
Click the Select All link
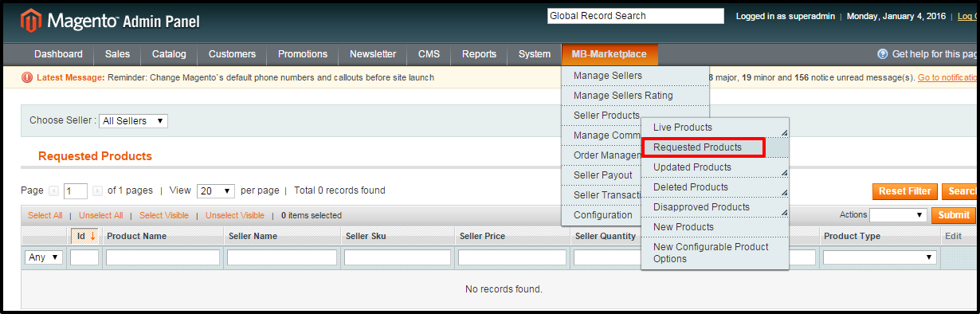45,215
